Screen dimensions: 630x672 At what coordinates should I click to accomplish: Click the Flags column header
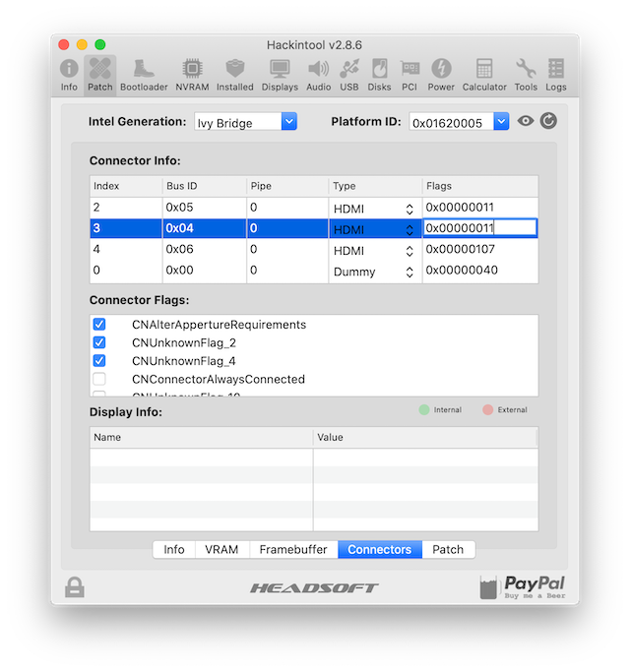pyautogui.click(x=480, y=186)
